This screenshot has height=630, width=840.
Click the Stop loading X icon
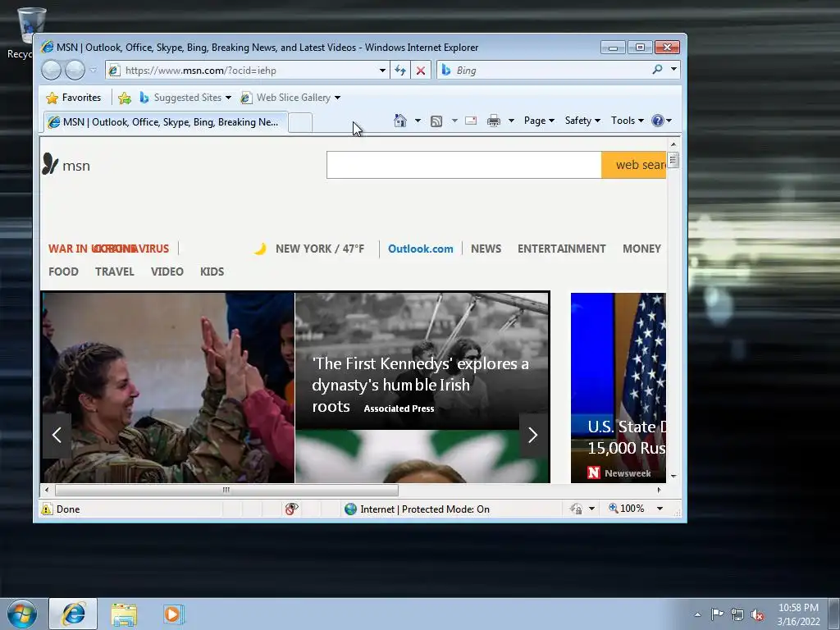pos(421,71)
